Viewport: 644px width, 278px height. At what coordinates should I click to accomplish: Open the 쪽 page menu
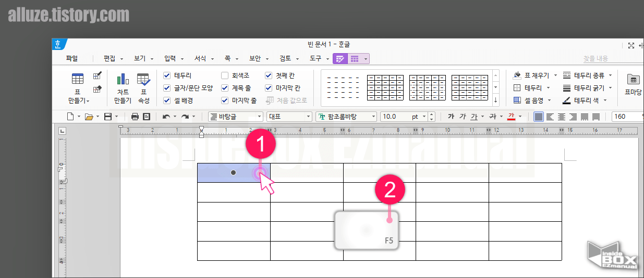click(x=231, y=59)
